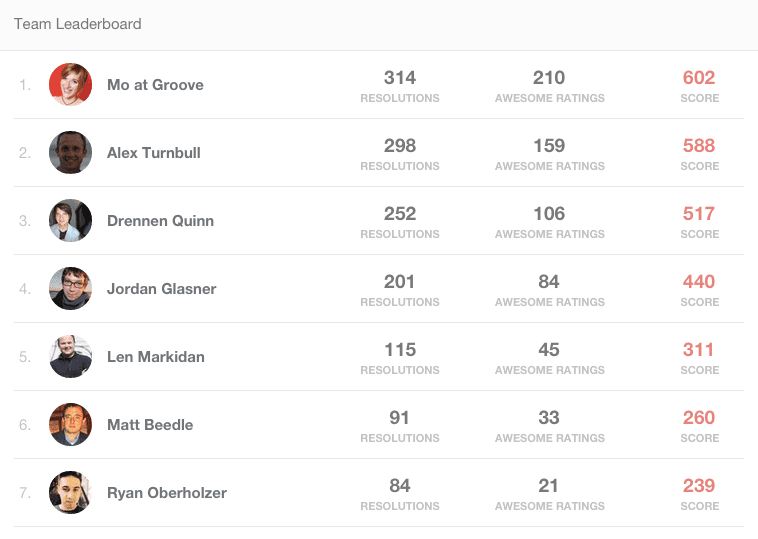Screen dimensions: 758x539
Task: Select the Drennen Quinn name
Action: tap(160, 221)
